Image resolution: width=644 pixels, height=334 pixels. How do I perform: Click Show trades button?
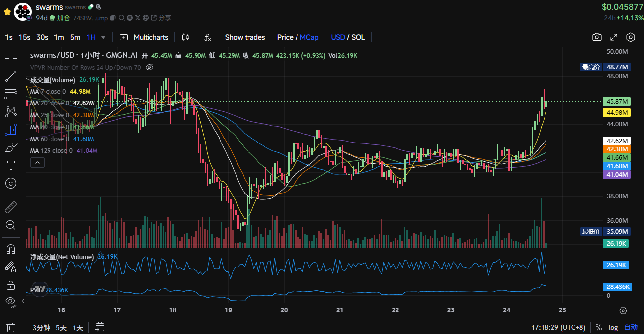pos(245,37)
